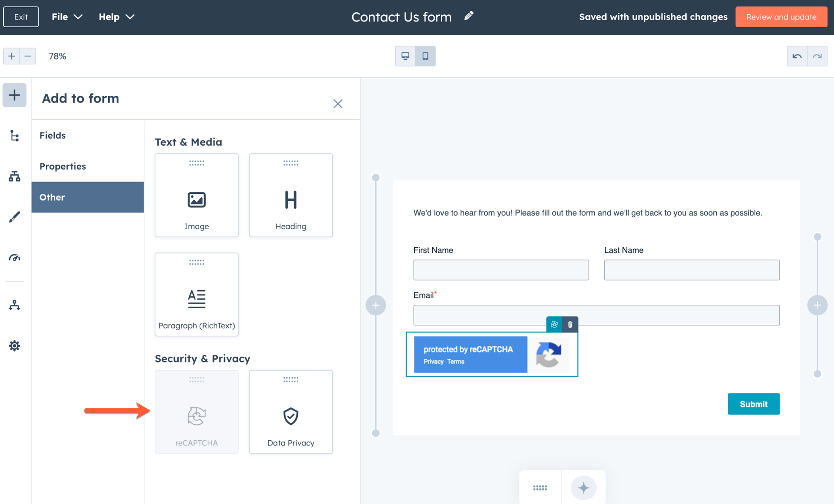Switch to the Properties tab
Screen dimensions: 834x504
pos(62,166)
